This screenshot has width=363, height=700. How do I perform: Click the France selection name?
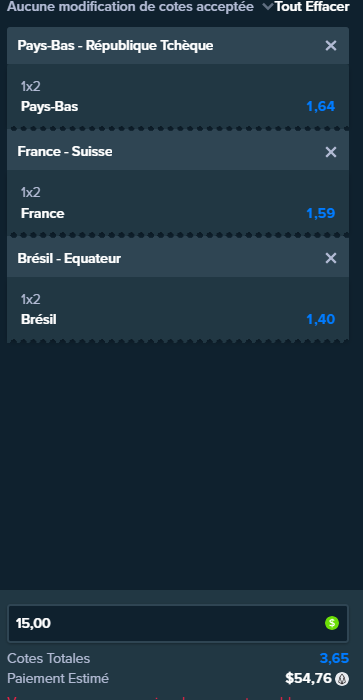coord(42,213)
